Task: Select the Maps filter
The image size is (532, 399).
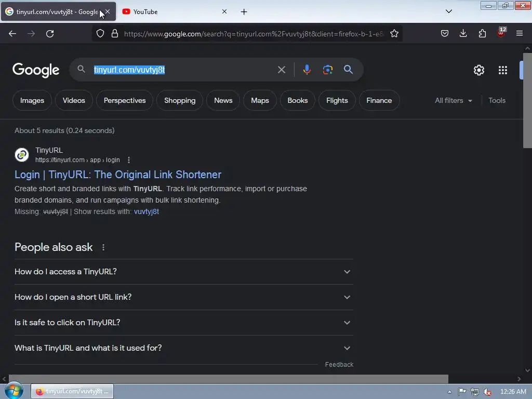Action: (260, 100)
